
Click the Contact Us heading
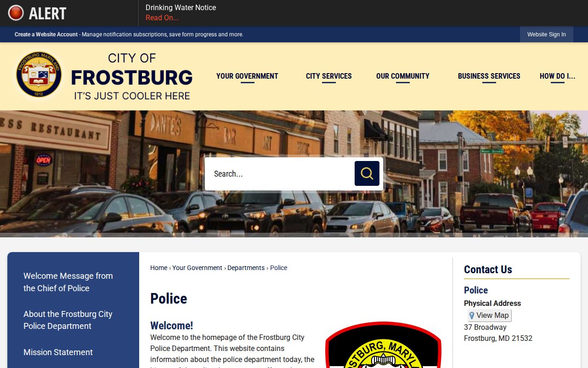(x=488, y=270)
